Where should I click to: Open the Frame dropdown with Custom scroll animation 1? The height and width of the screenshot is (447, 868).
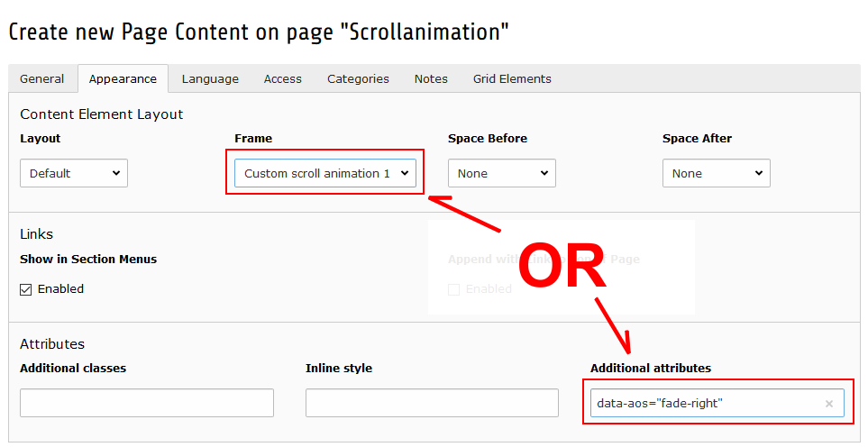[x=325, y=173]
